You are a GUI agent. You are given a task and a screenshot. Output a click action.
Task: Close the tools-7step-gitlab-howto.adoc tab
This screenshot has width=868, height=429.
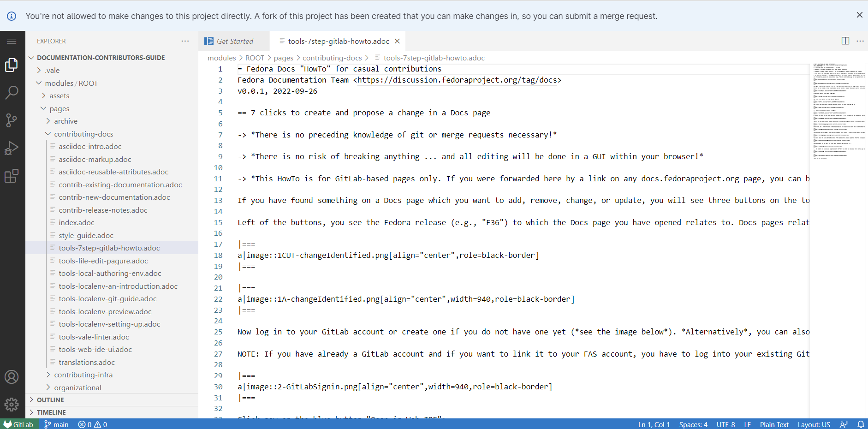pyautogui.click(x=397, y=42)
